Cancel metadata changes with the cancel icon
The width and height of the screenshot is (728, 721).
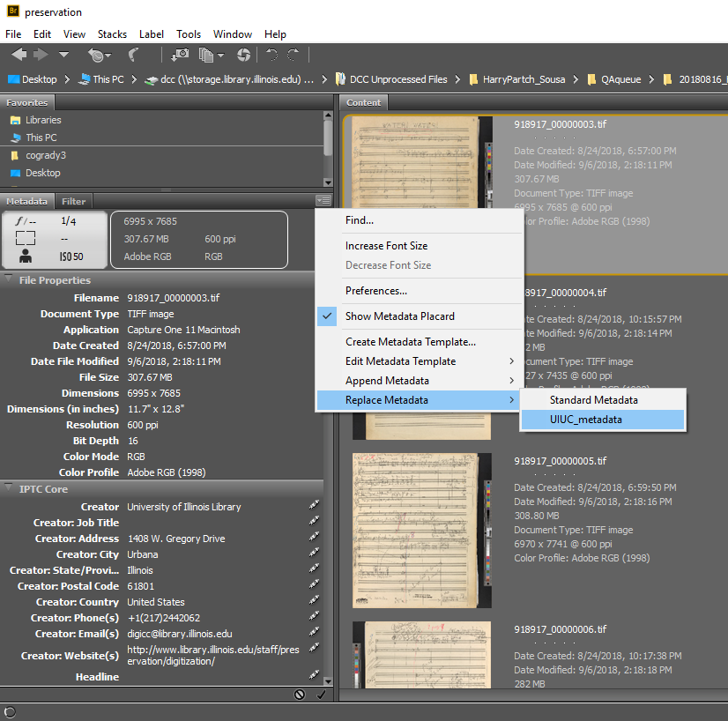[300, 695]
